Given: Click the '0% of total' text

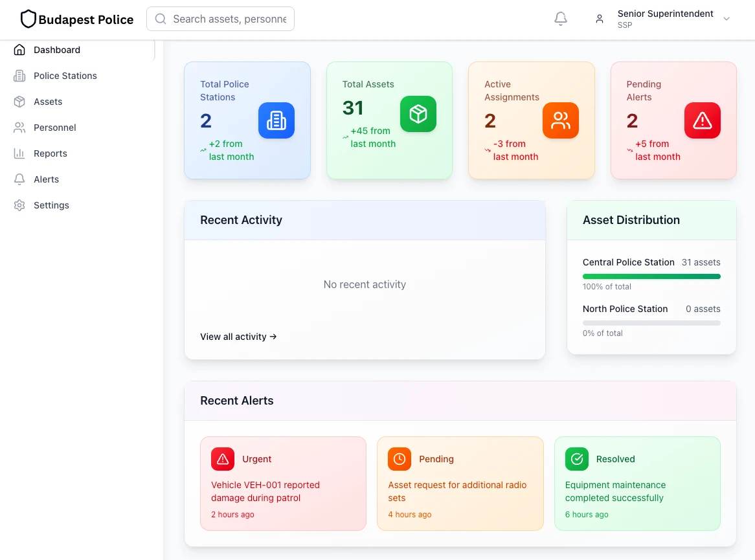Looking at the screenshot, I should click(x=602, y=333).
